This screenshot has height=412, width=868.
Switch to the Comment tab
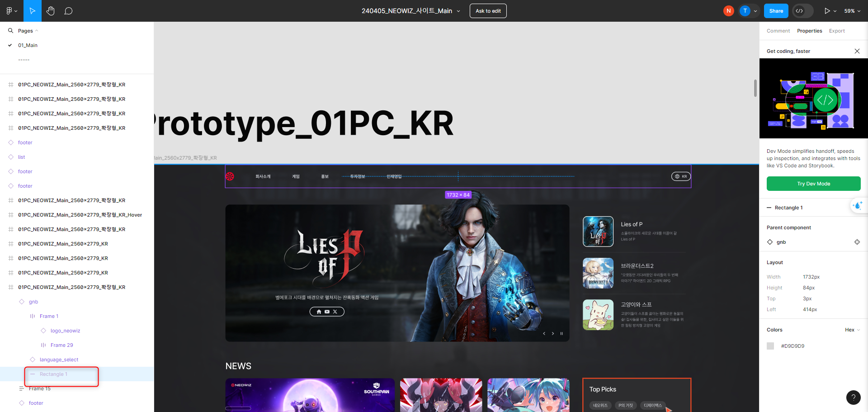click(x=778, y=31)
